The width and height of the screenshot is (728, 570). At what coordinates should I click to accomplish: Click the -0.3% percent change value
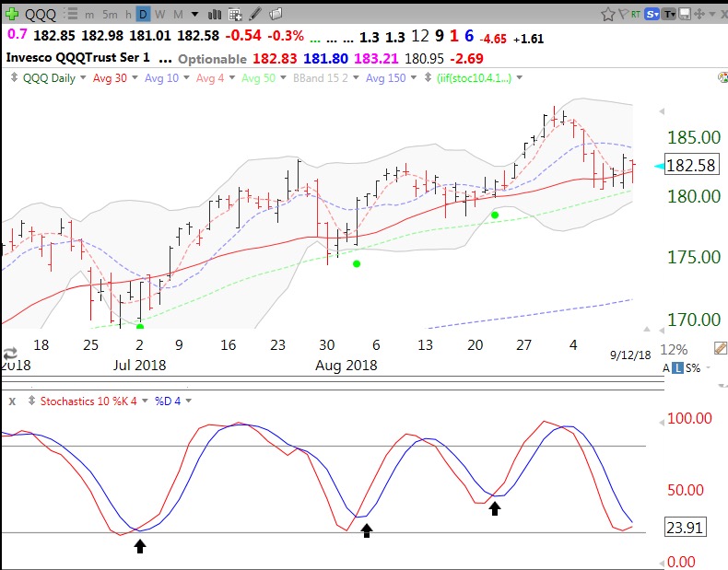pyautogui.click(x=288, y=35)
